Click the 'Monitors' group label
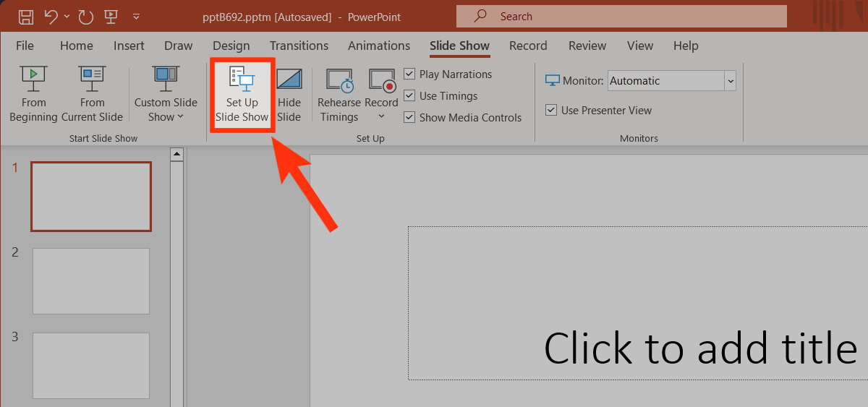Viewport: 868px width, 407px height. [639, 138]
